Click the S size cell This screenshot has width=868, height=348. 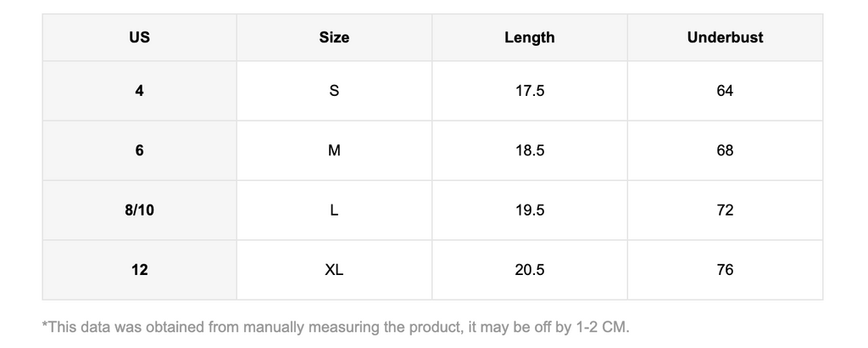[334, 91]
